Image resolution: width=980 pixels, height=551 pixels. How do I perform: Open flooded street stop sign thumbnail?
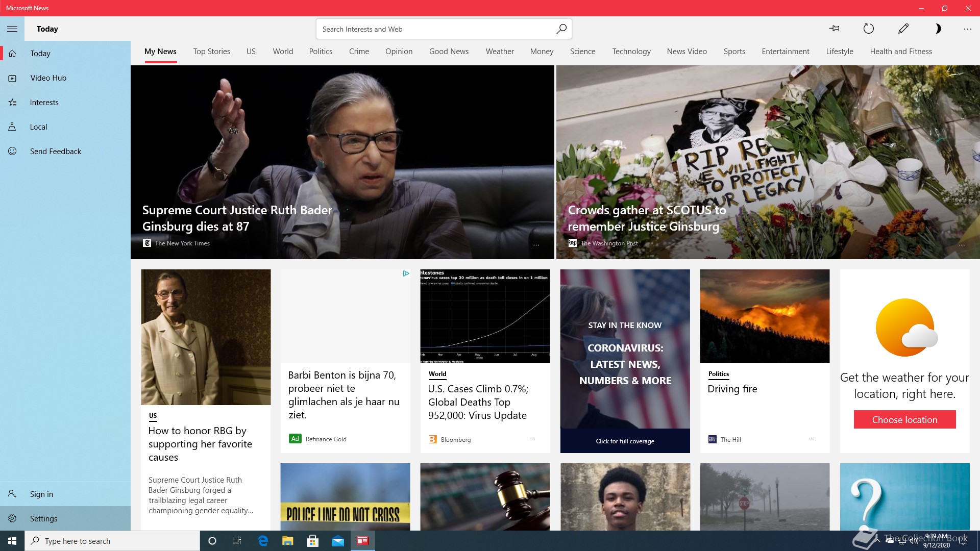point(765,497)
